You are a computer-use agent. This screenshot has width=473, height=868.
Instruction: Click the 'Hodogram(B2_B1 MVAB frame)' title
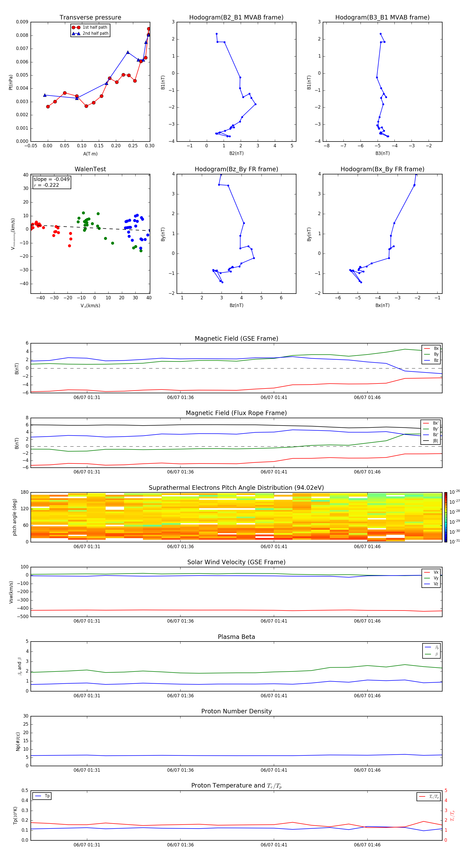[x=236, y=18]
